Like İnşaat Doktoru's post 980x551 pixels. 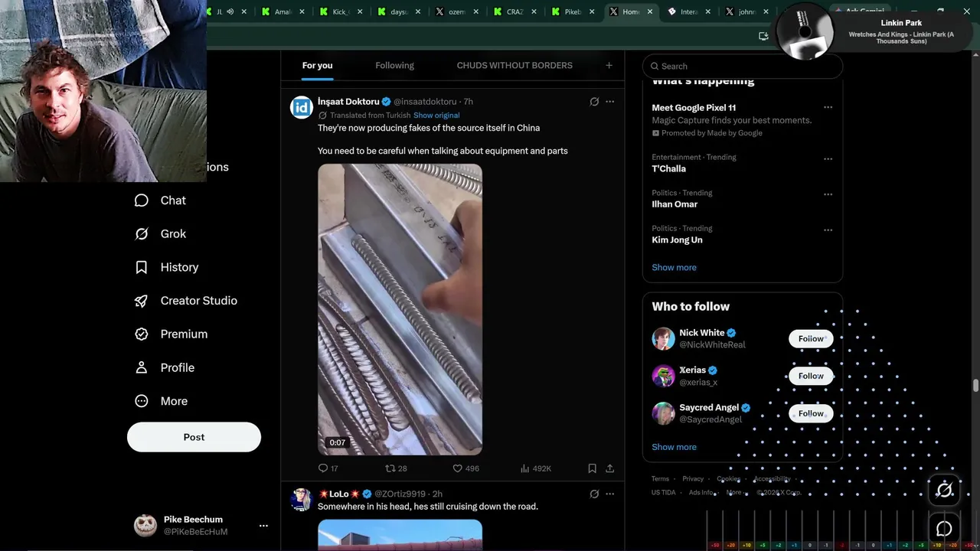(x=465, y=468)
